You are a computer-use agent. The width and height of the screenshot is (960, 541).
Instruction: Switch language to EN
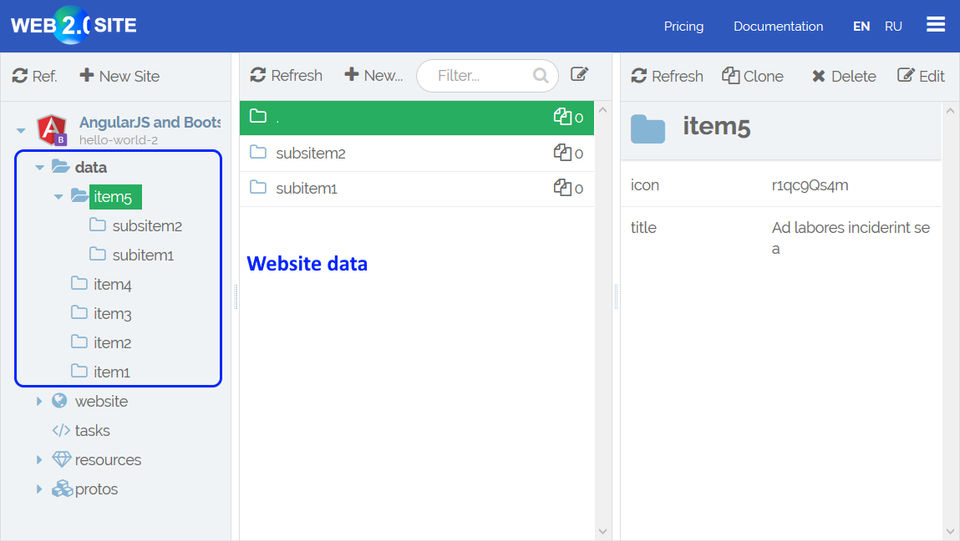pyautogui.click(x=861, y=26)
